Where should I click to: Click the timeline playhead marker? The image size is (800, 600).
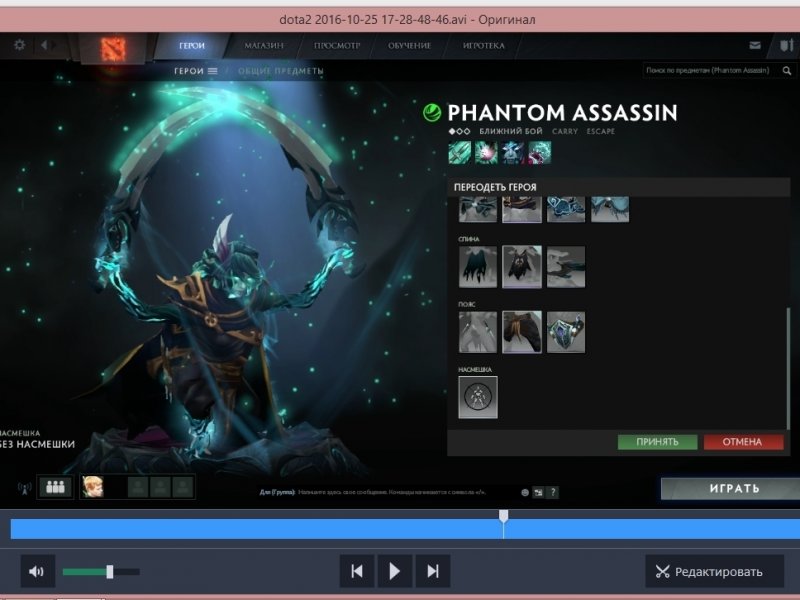504,516
